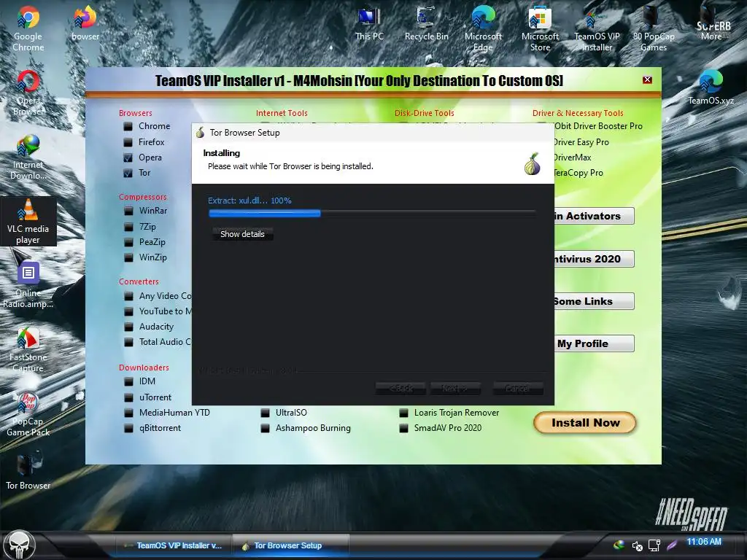Check the MediaHuman YTD checkbox
Viewport: 747px width, 560px height.
128,413
